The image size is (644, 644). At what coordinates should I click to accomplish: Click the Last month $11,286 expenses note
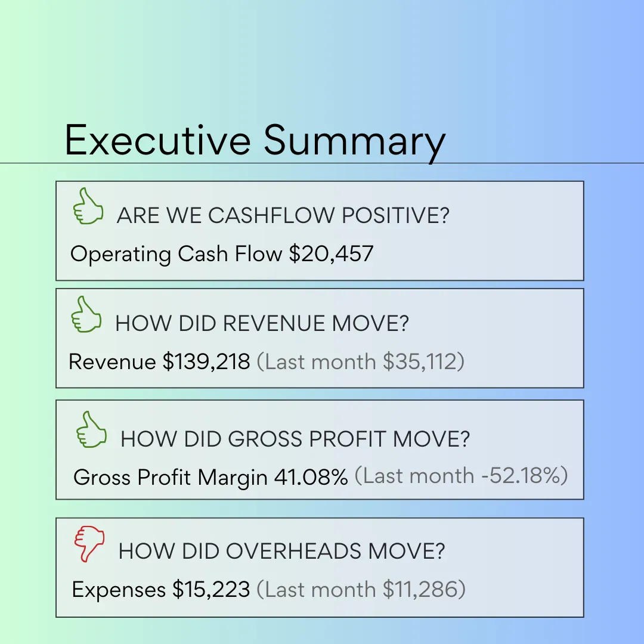pyautogui.click(x=361, y=590)
